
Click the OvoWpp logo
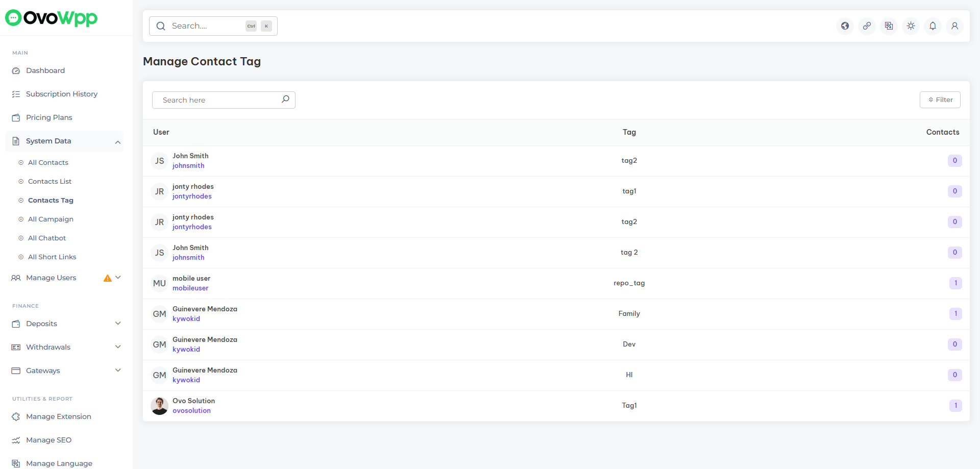[51, 18]
